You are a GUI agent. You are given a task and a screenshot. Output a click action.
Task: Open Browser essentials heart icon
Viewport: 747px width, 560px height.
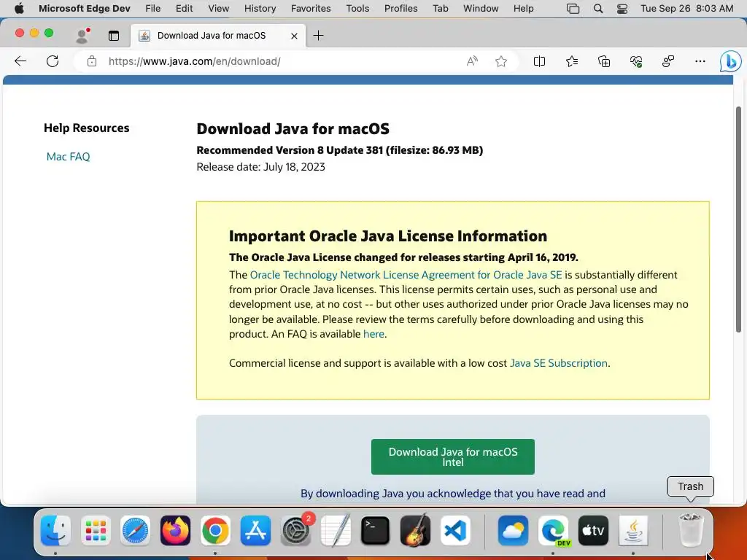[636, 61]
